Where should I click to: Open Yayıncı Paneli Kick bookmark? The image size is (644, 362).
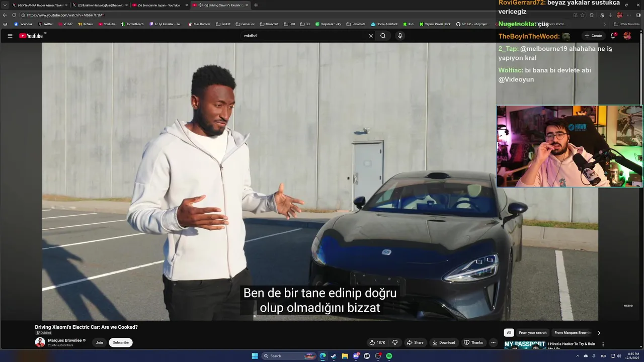[x=435, y=24]
